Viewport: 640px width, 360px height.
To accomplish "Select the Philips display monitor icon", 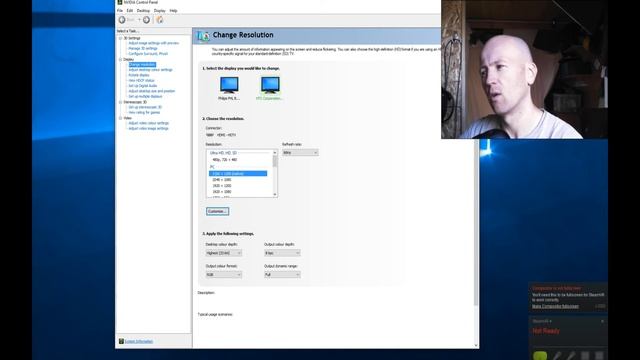I will coord(229,85).
